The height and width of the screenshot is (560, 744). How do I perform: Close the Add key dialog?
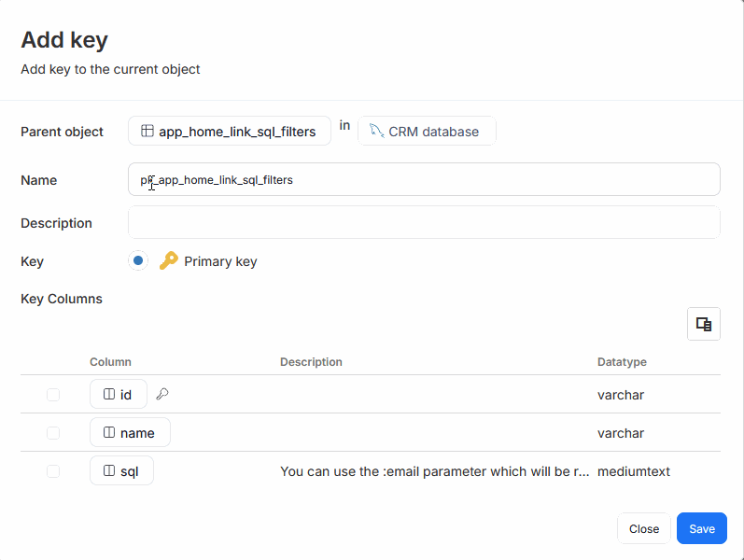(643, 528)
